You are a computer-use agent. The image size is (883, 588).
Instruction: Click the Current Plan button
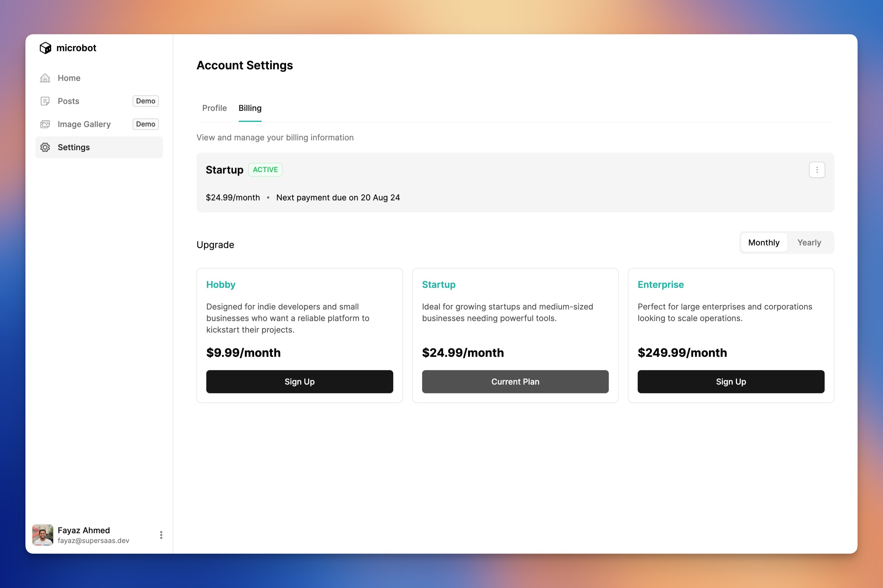(515, 381)
